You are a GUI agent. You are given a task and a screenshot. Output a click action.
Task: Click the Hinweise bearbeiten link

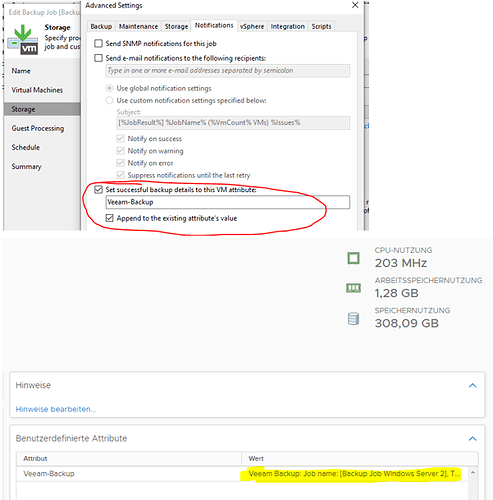56,409
